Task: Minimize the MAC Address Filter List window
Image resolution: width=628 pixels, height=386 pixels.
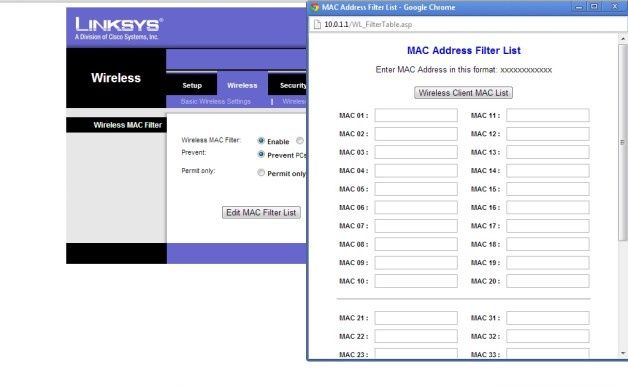Action: (579, 7)
